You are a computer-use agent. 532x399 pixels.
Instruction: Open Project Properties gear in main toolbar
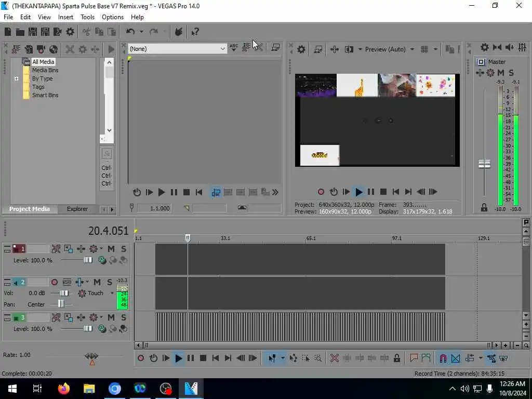click(70, 32)
